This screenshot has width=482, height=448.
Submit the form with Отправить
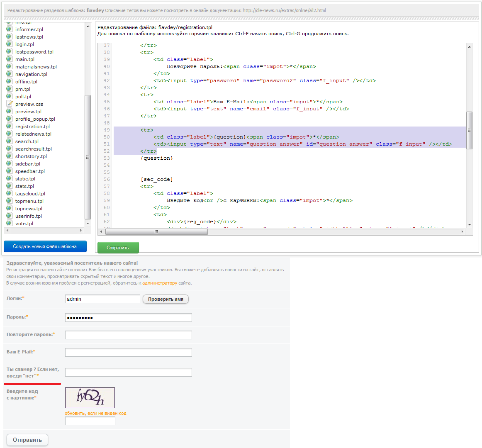click(x=27, y=440)
